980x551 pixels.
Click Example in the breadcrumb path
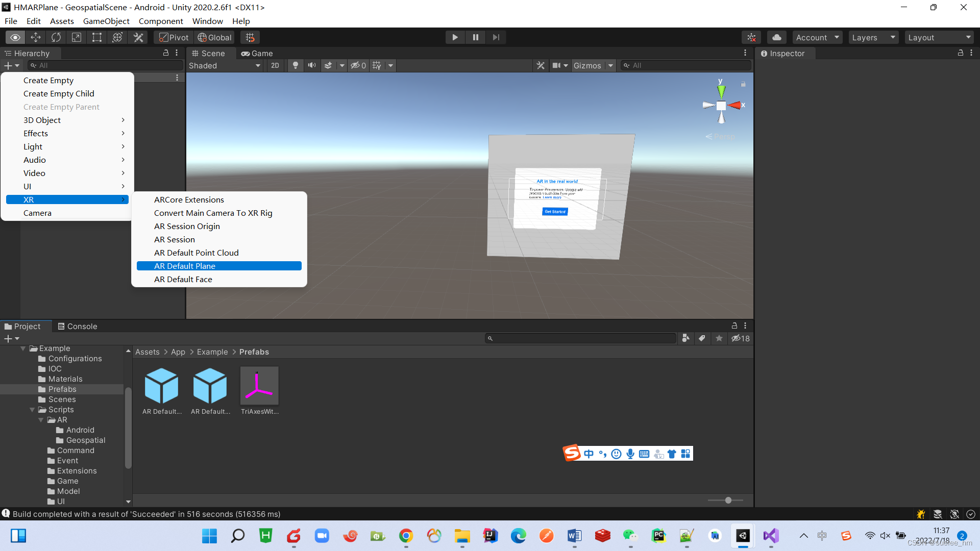point(212,352)
